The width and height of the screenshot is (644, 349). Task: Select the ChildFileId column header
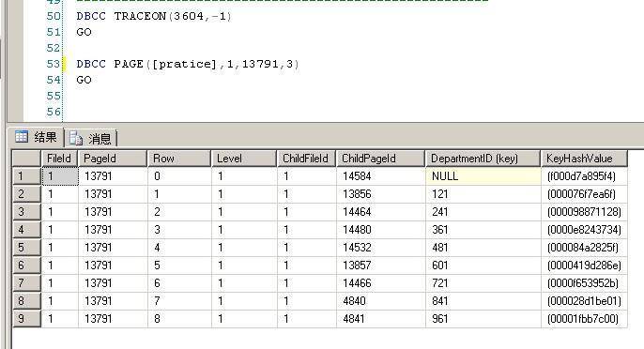[306, 159]
